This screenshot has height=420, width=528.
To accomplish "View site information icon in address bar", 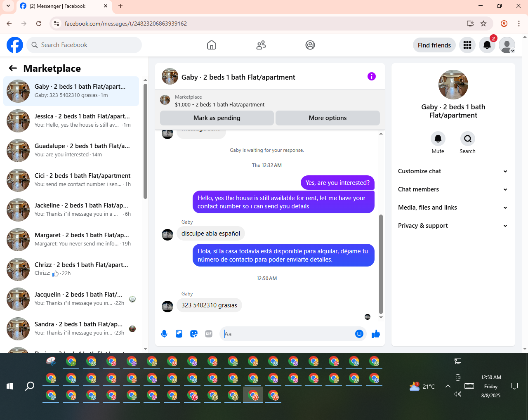I will tap(57, 24).
